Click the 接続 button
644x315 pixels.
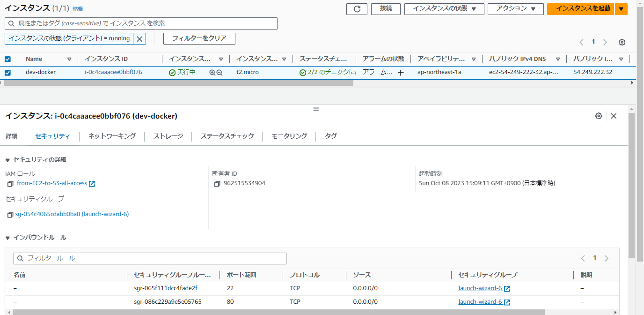coord(385,9)
